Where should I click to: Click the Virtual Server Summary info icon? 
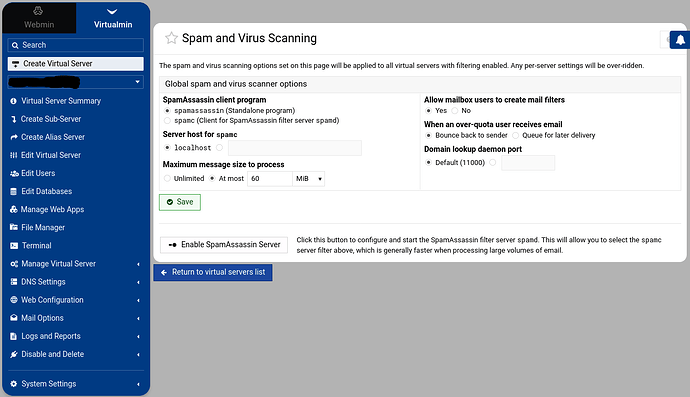coord(14,101)
